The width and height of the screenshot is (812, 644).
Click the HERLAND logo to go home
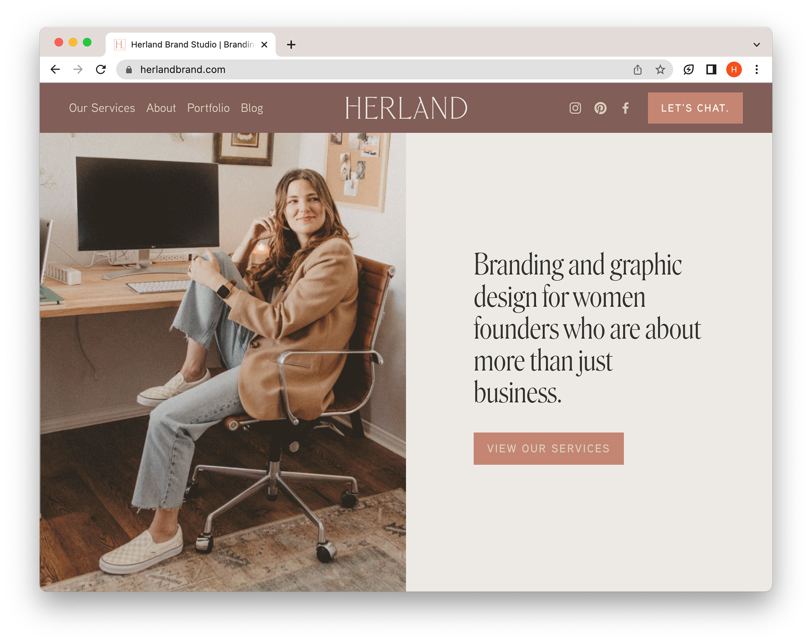pos(406,108)
